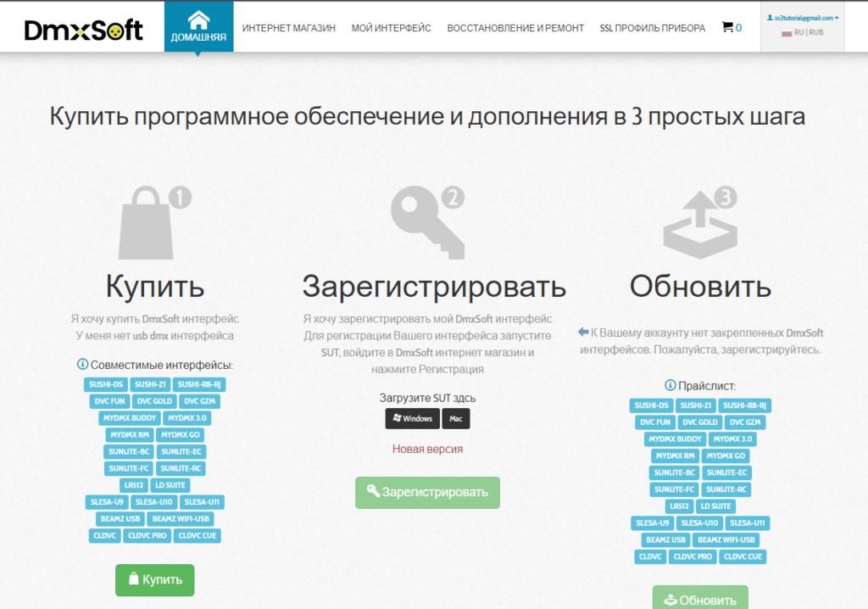Open SSL ПРОФИЛЬ ПРИБОРА menu item

653,28
